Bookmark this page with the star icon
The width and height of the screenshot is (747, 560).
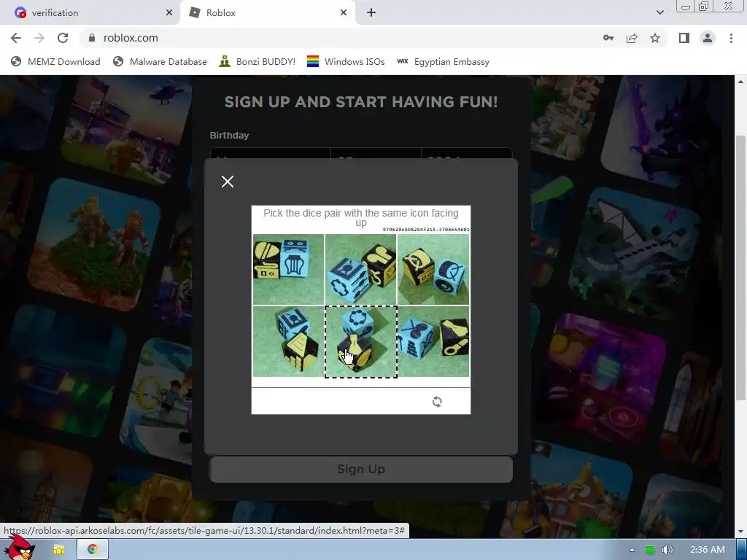(x=655, y=38)
